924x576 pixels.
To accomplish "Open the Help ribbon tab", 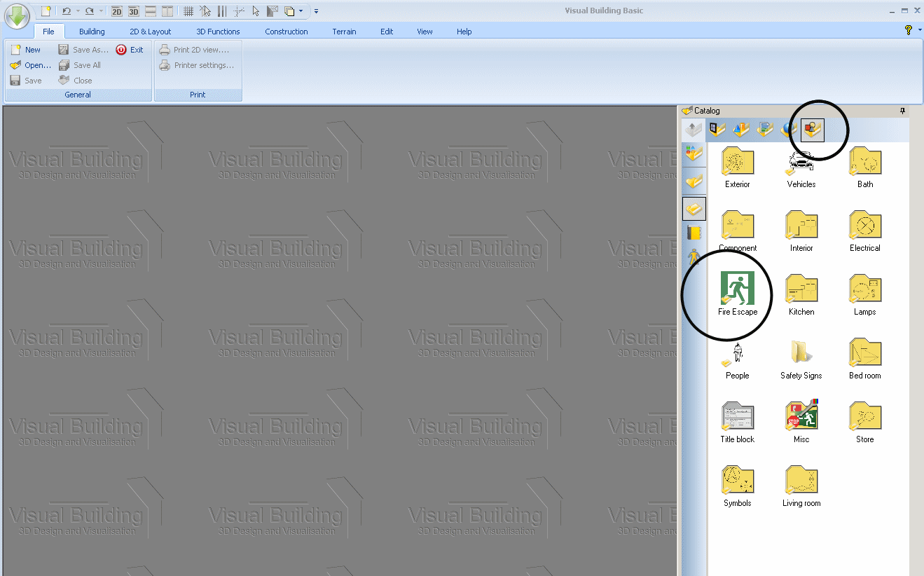I will coord(464,32).
